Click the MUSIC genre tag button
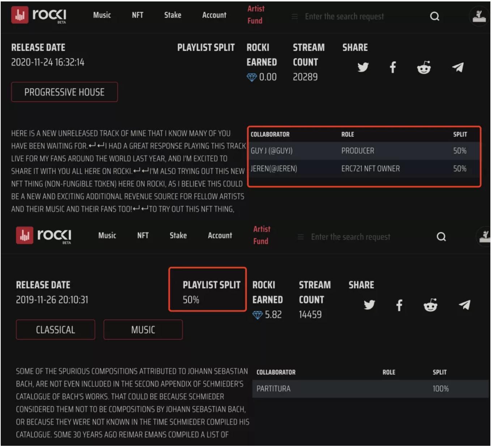Viewport: 494px width, 448px height. 143,330
